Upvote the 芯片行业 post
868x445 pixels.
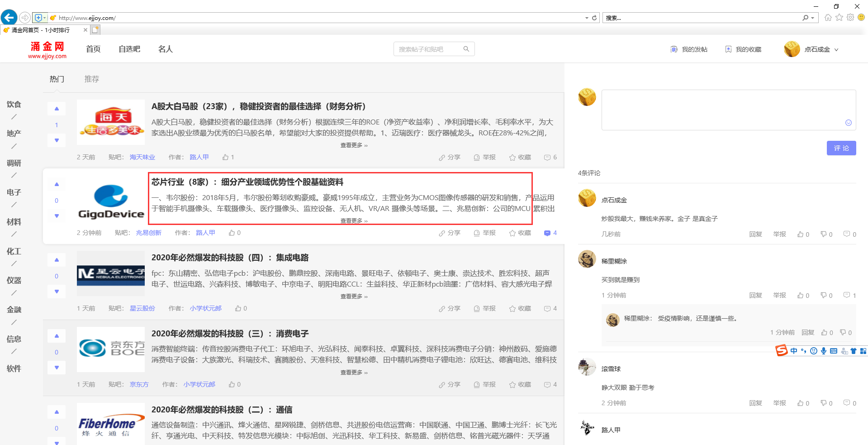[x=57, y=184]
